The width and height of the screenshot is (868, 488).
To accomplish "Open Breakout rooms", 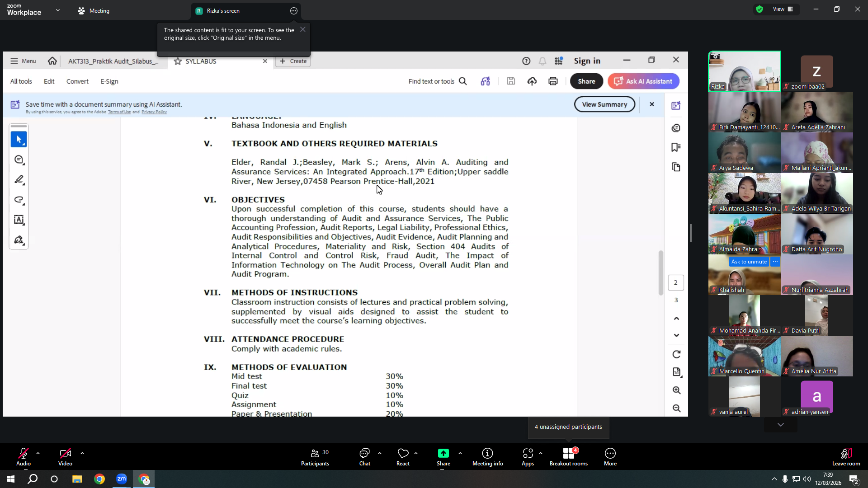I will click(568, 457).
